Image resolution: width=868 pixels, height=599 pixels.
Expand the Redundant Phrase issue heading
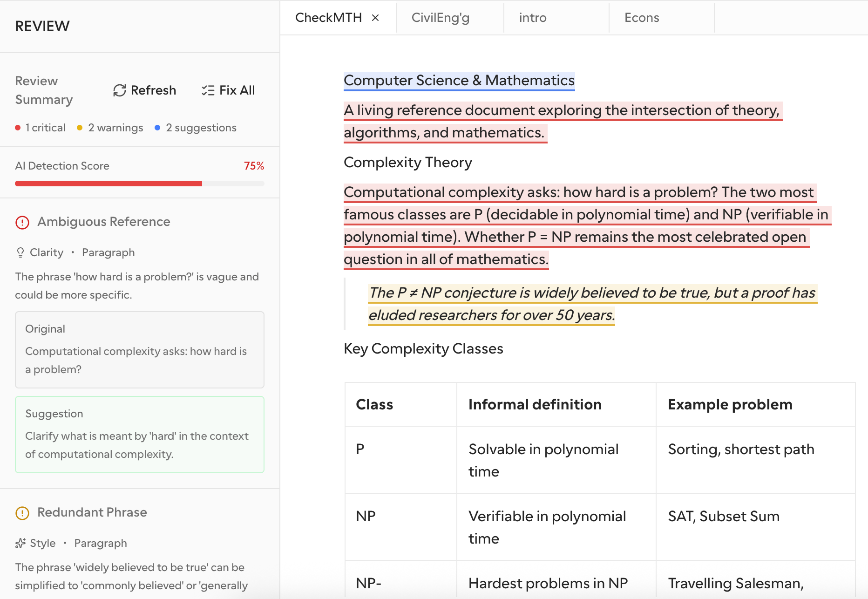(92, 512)
